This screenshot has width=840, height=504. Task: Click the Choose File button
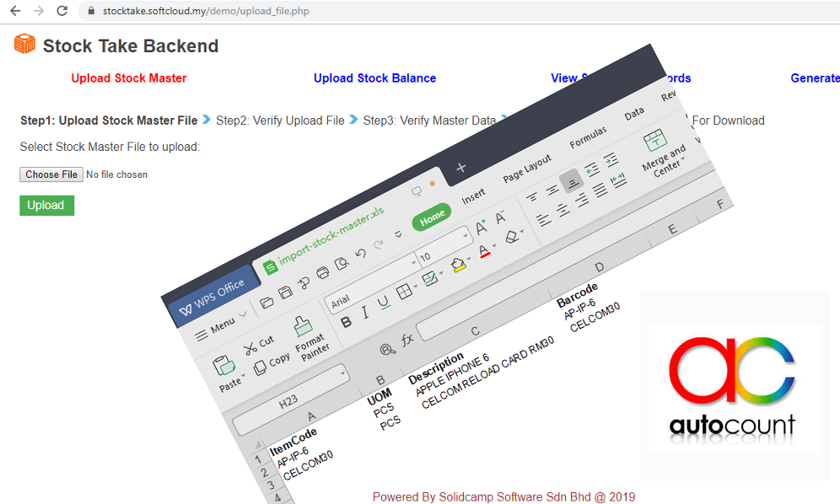[51, 174]
